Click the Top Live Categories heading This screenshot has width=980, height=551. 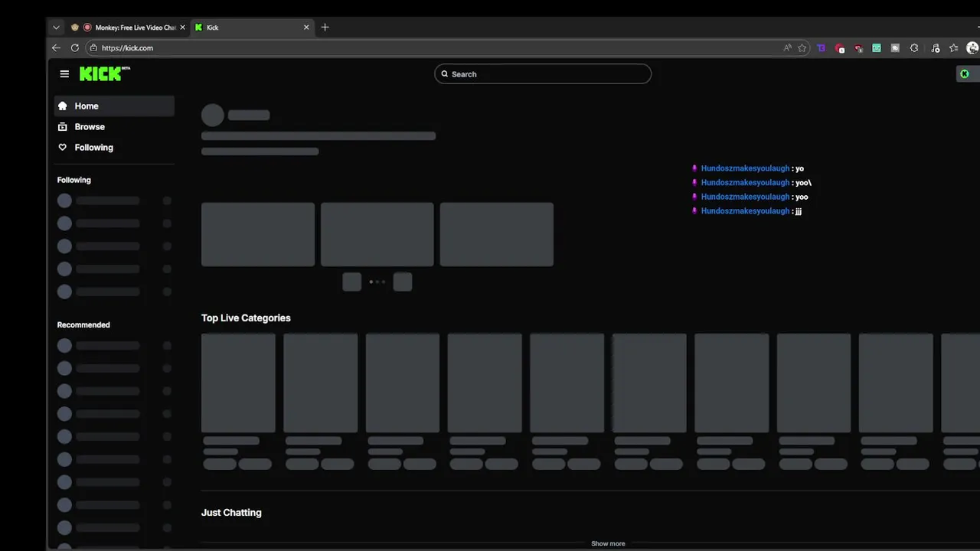246,318
